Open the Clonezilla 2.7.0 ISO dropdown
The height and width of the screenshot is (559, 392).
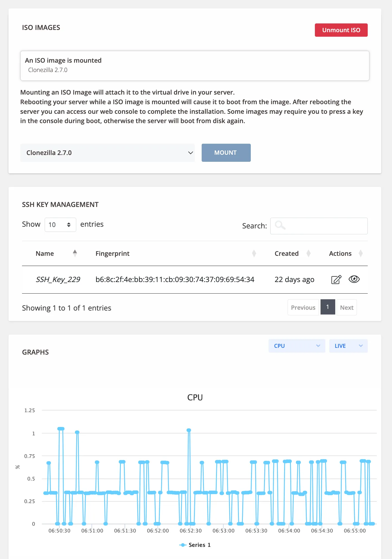click(x=108, y=153)
